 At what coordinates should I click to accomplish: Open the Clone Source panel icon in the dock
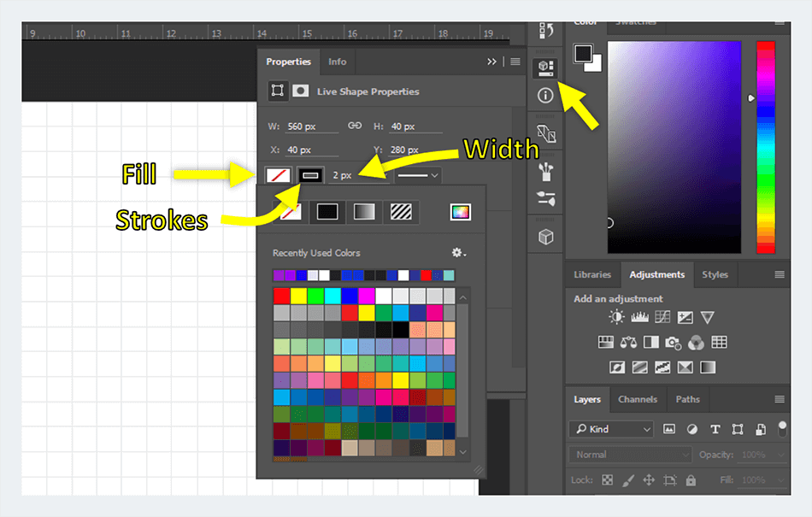tap(546, 134)
